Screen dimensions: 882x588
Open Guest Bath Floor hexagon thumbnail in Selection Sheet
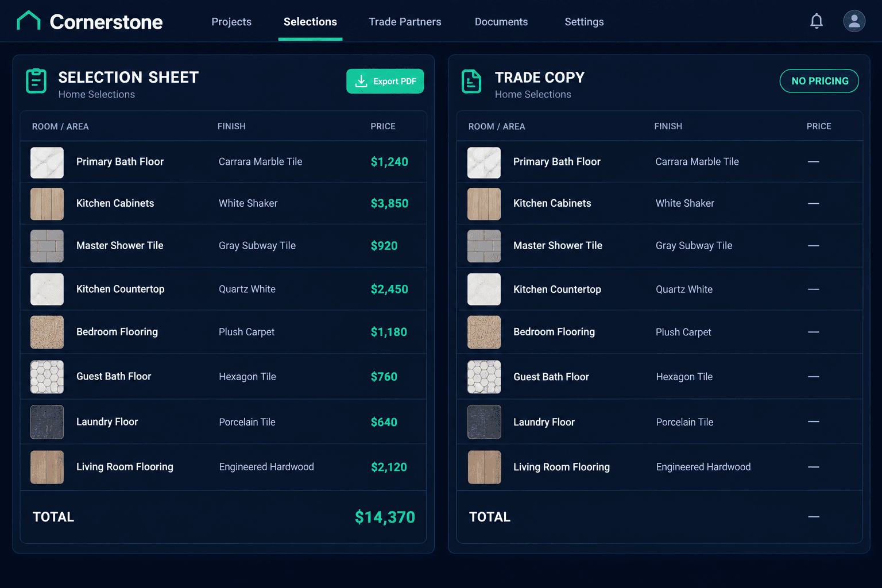click(47, 377)
